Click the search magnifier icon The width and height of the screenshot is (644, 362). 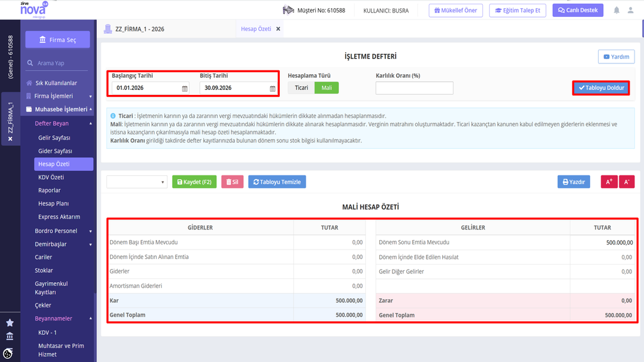(x=30, y=63)
